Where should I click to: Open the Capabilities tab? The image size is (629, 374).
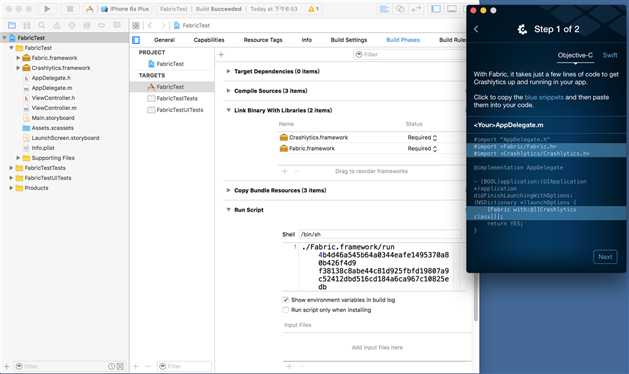[x=209, y=40]
